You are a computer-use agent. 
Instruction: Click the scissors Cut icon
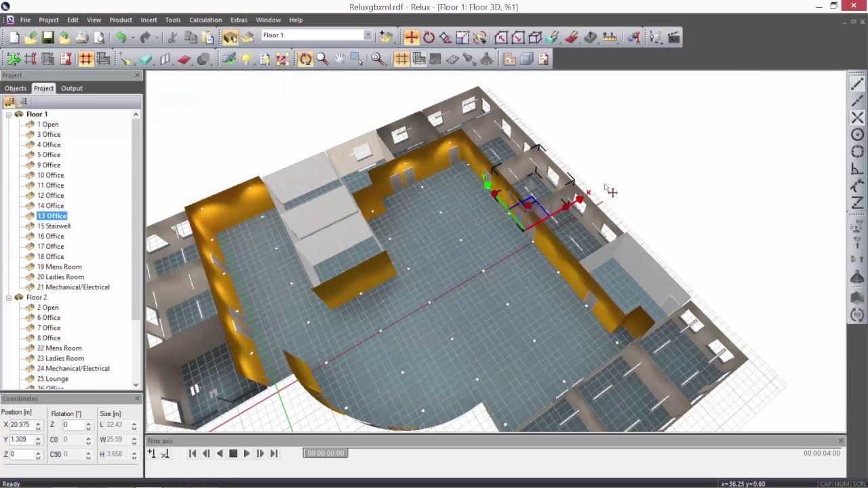point(172,37)
